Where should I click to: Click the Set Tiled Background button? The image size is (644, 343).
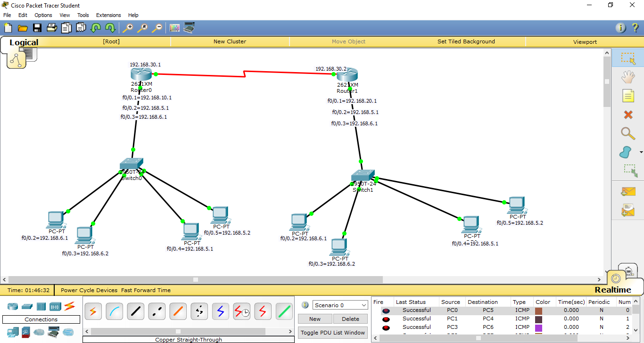click(466, 41)
